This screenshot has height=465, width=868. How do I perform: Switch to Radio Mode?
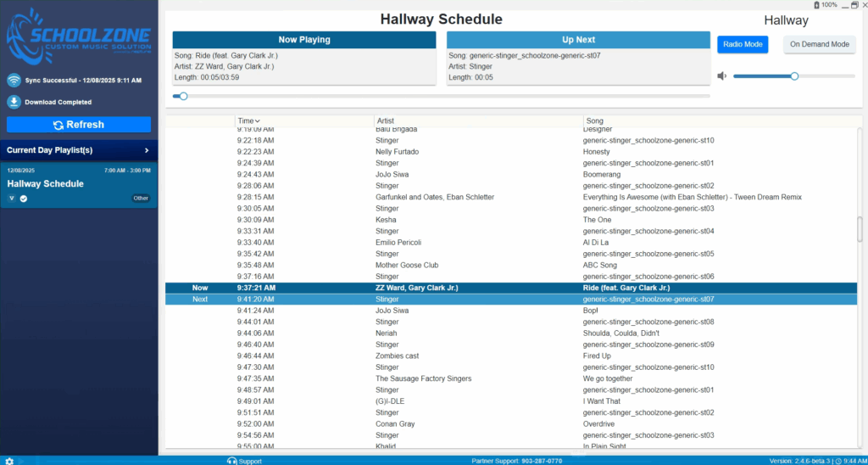pyautogui.click(x=743, y=44)
